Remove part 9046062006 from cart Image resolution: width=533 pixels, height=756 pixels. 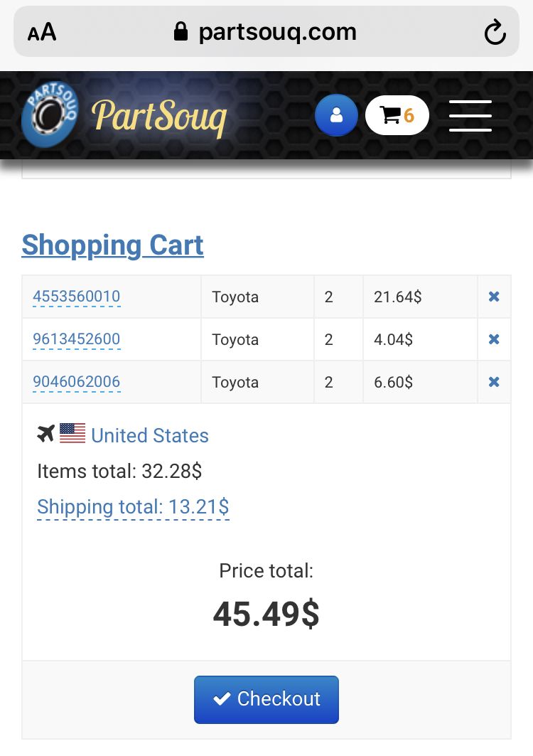pyautogui.click(x=493, y=382)
